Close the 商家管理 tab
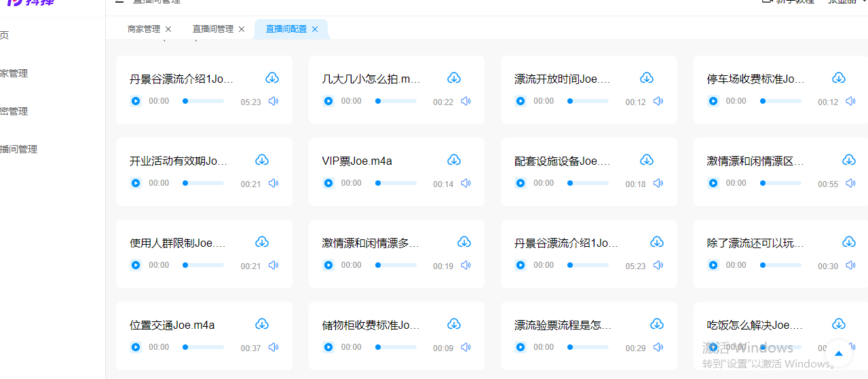Image resolution: width=868 pixels, height=379 pixels. (x=168, y=29)
